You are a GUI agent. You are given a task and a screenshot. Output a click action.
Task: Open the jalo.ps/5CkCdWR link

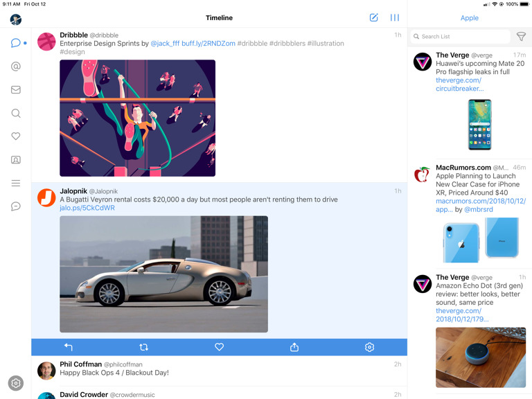pos(87,208)
